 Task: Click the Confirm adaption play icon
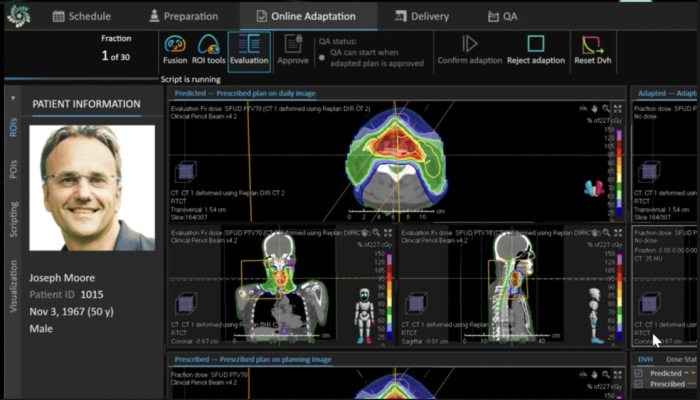click(x=470, y=45)
